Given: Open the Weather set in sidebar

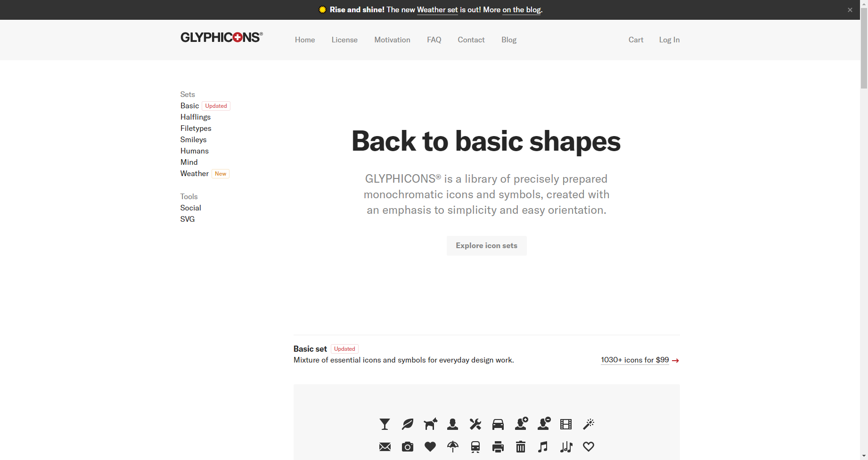Looking at the screenshot, I should click(194, 174).
